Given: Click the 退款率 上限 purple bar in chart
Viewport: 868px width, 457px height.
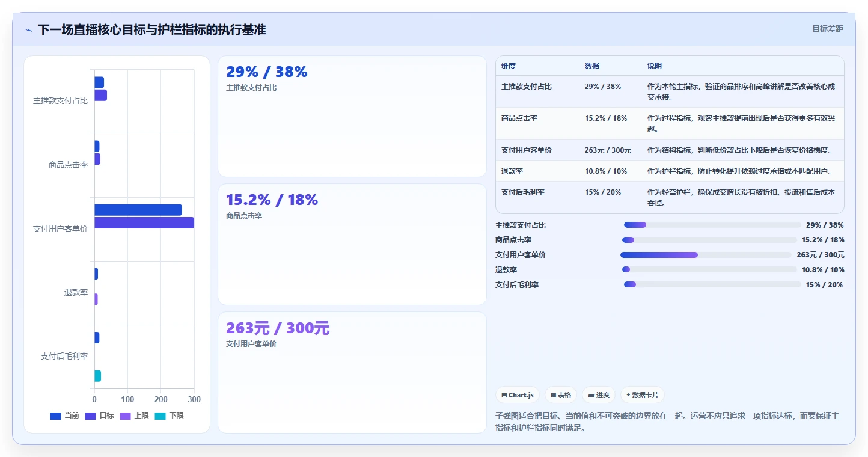Looking at the screenshot, I should 96,299.
